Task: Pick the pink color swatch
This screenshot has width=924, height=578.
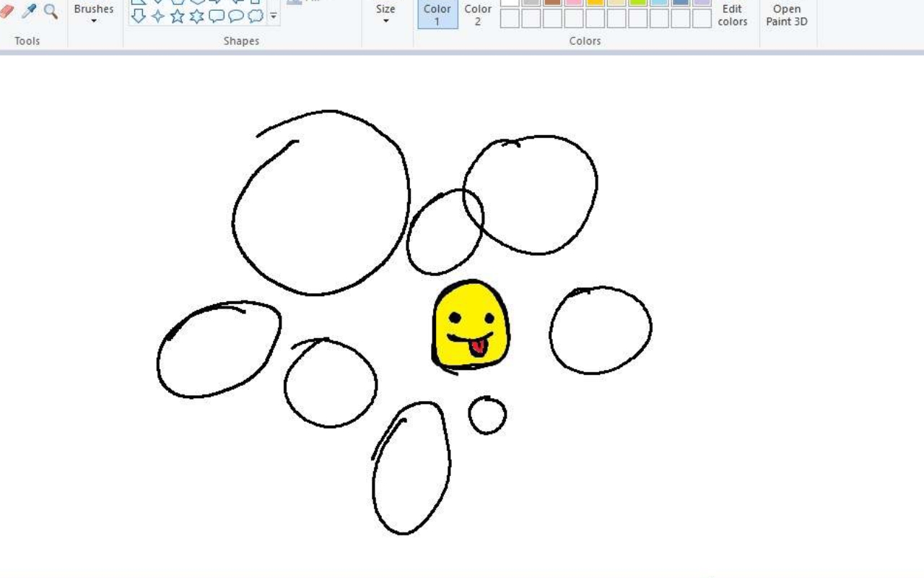Action: pyautogui.click(x=574, y=2)
